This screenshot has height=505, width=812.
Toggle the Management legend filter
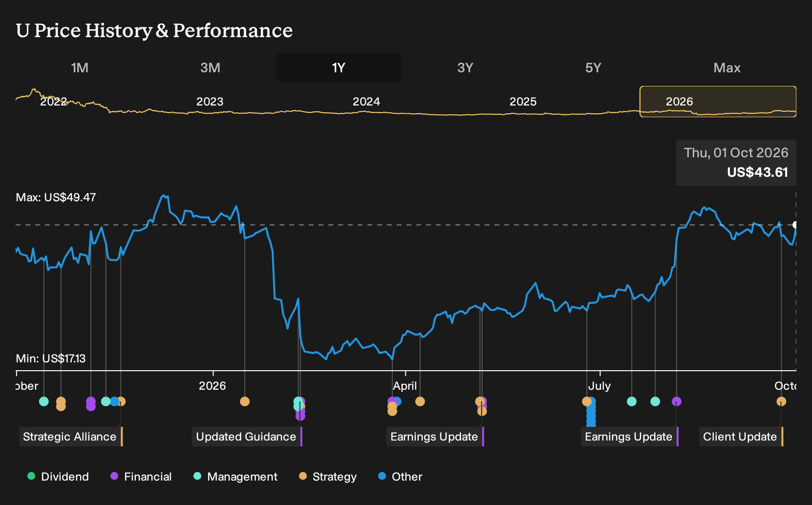[x=235, y=477]
